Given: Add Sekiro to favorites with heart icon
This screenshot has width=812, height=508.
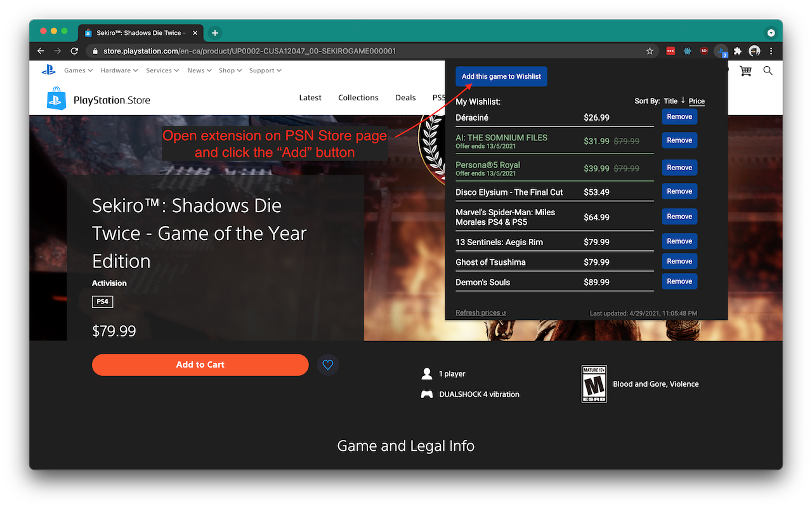Looking at the screenshot, I should click(328, 364).
